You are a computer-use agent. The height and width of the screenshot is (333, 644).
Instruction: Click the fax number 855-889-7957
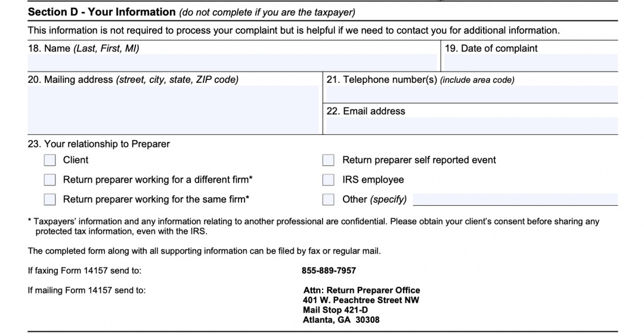329,270
